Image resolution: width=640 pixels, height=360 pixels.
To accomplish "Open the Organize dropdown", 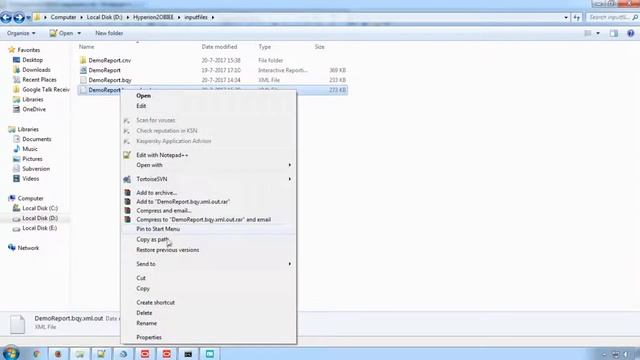I will click(x=21, y=33).
